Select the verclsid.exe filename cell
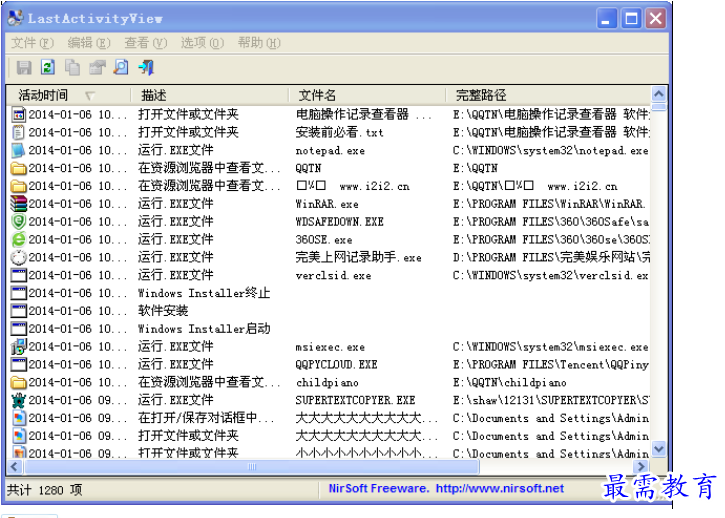725x518 pixels. click(x=333, y=276)
